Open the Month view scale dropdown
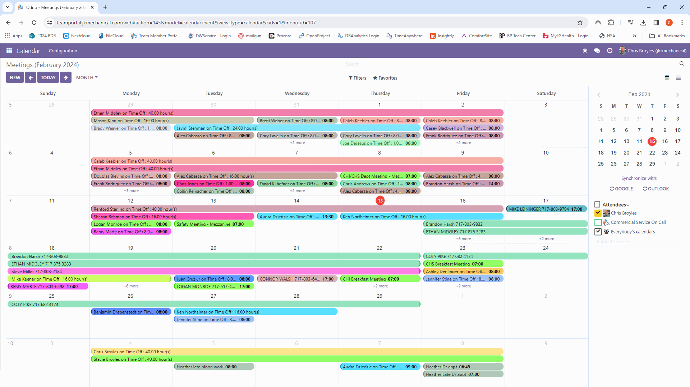Viewport: 690px width, 387px height. pyautogui.click(x=87, y=77)
